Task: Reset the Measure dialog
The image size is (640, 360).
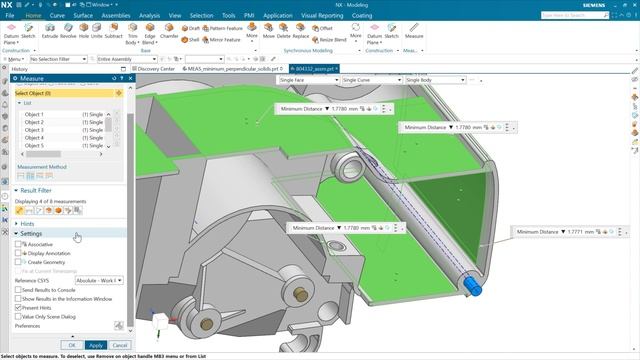Action: (x=114, y=78)
